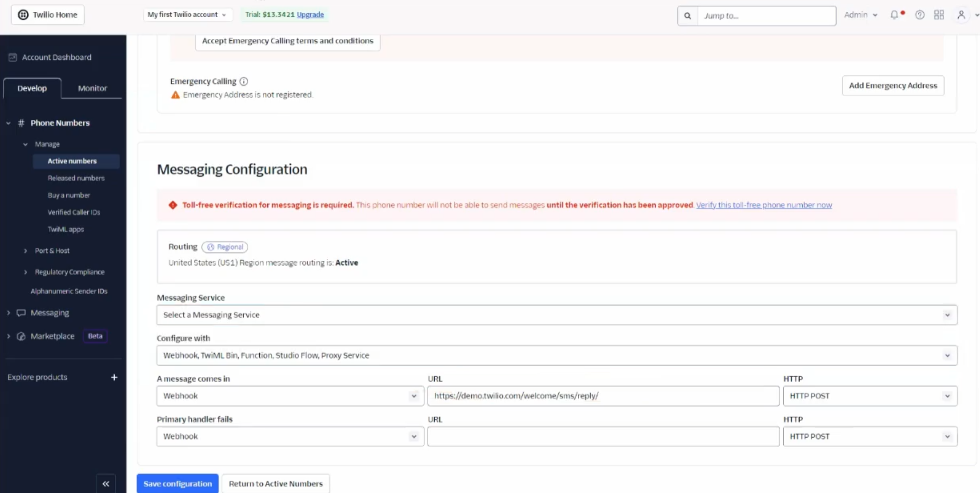980x493 pixels.
Task: Click the Beta badge next to Marketplace
Action: [x=95, y=336]
